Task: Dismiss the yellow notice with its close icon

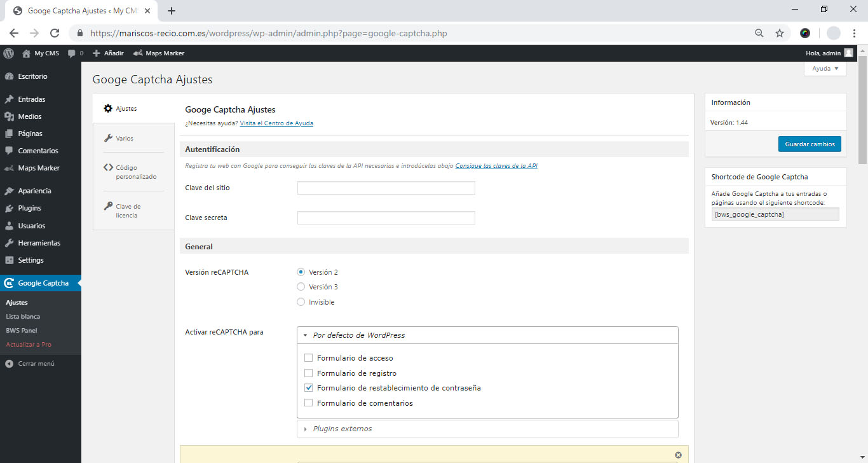Action: 678,455
